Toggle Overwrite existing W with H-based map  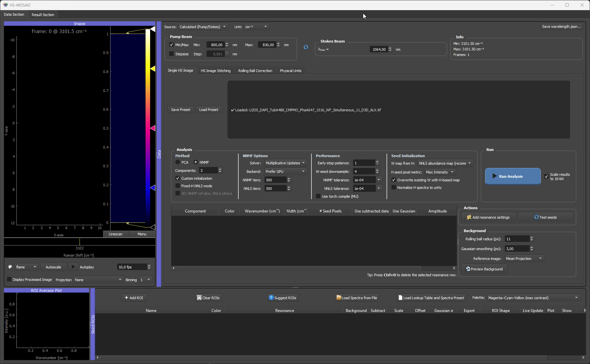point(394,180)
